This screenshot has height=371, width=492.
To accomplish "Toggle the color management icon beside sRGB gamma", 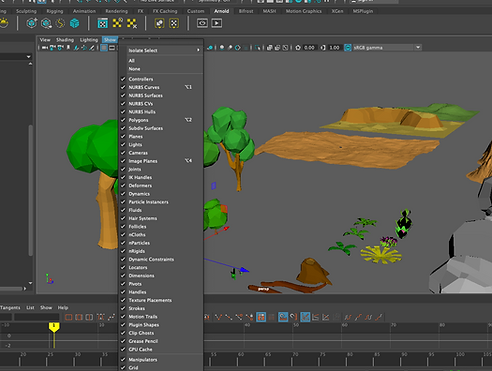I will point(348,48).
